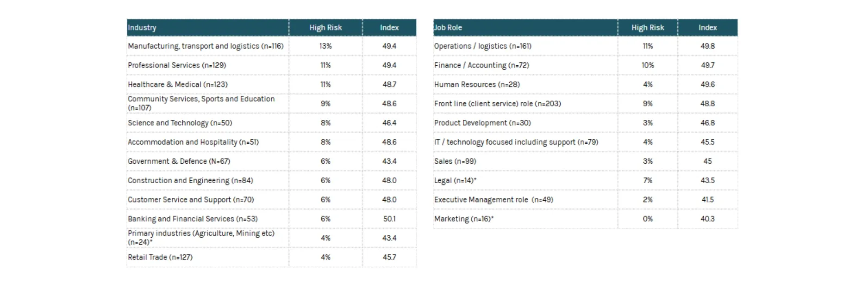Click the Primary industries (Agriculture, Mining etc) cell
Viewport: 868px width, 289px height.
click(201, 238)
